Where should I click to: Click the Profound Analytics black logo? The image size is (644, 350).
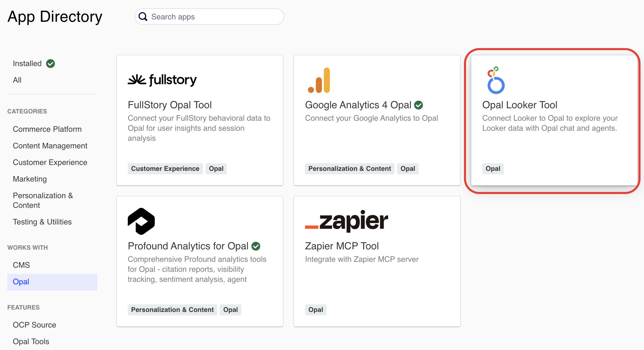(141, 221)
